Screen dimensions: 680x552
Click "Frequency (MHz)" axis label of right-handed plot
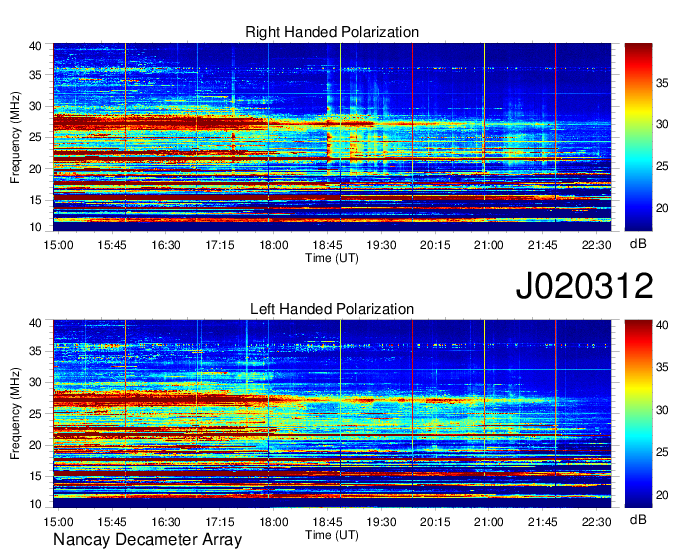pyautogui.click(x=15, y=137)
